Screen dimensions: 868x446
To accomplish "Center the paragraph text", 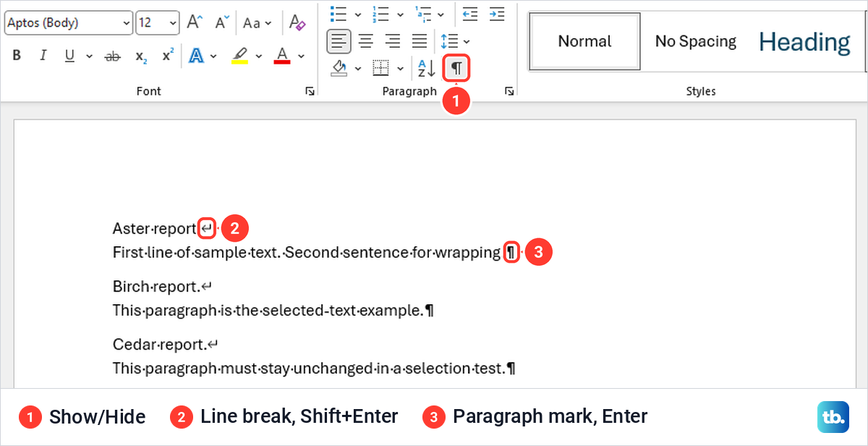I will click(x=366, y=41).
